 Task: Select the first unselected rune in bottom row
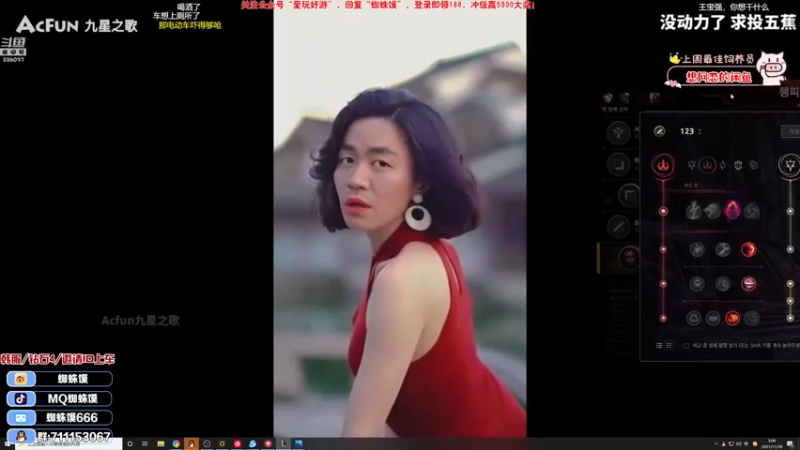[693, 318]
